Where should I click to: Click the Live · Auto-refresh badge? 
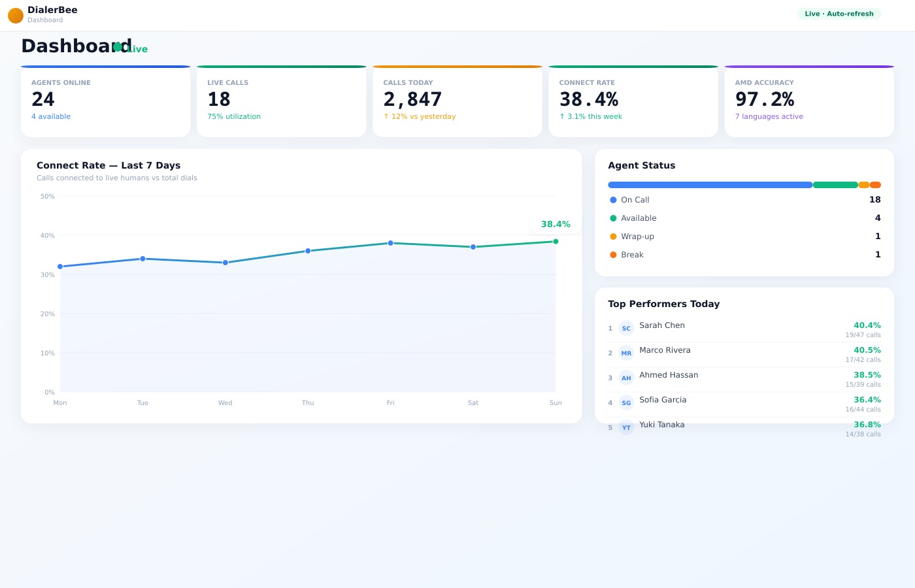839,14
